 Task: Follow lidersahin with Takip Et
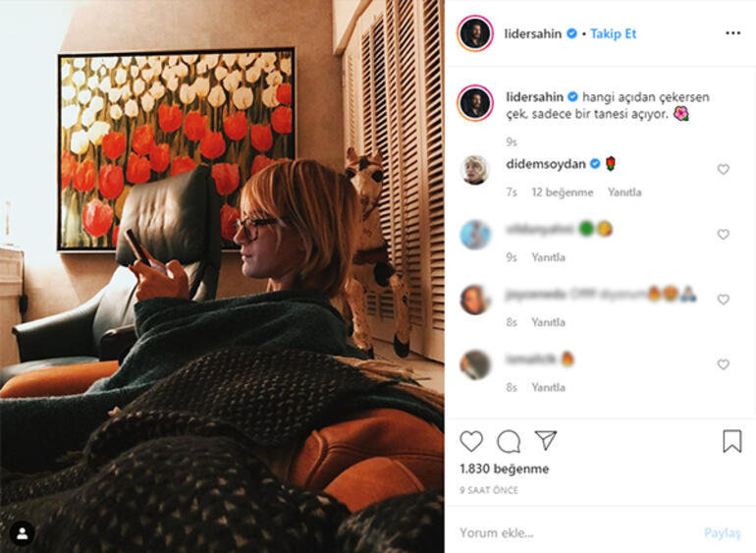pyautogui.click(x=614, y=33)
